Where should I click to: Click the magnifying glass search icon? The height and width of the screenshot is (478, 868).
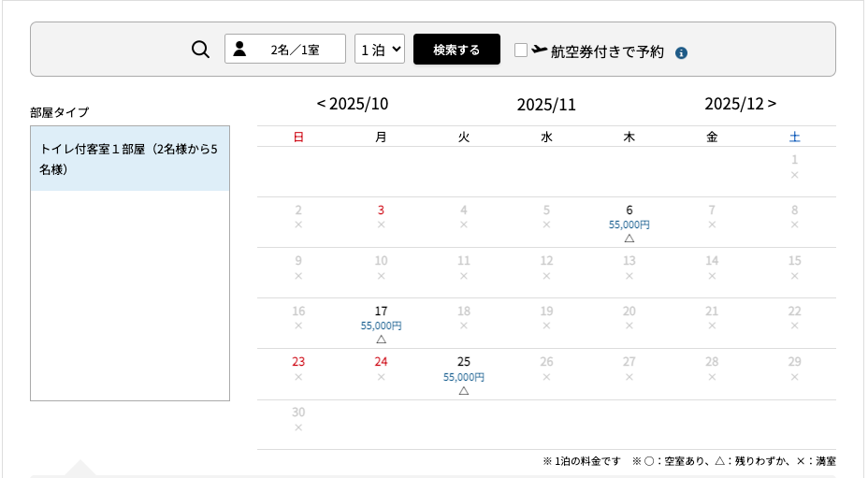pyautogui.click(x=200, y=50)
